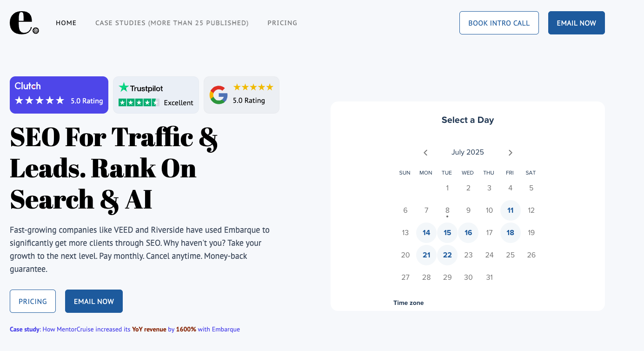This screenshot has height=351, width=644.
Task: Open the Clutch 5.0 Rating badge
Action: (x=59, y=95)
